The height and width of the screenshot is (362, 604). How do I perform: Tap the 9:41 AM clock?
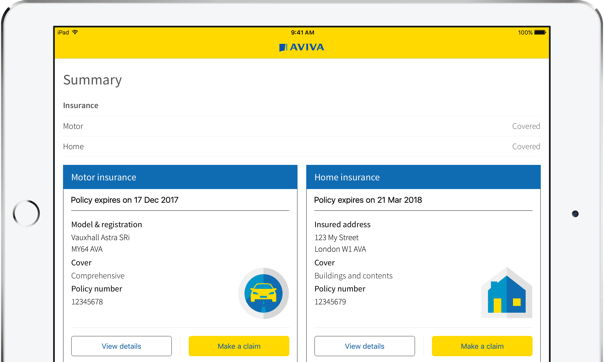click(x=302, y=32)
